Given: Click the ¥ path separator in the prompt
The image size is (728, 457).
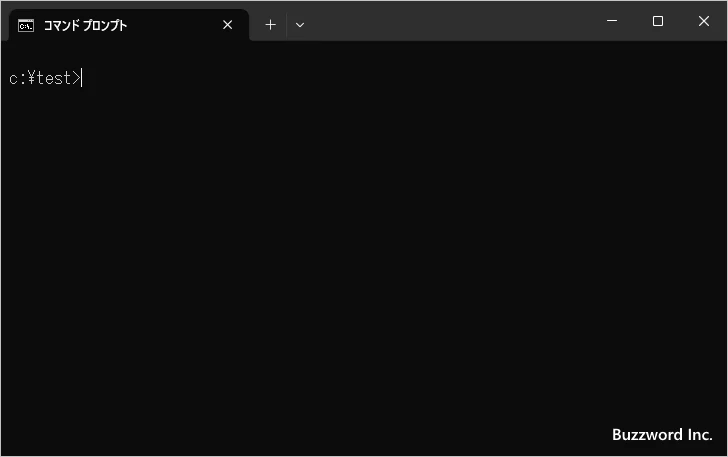Looking at the screenshot, I should coord(30,78).
